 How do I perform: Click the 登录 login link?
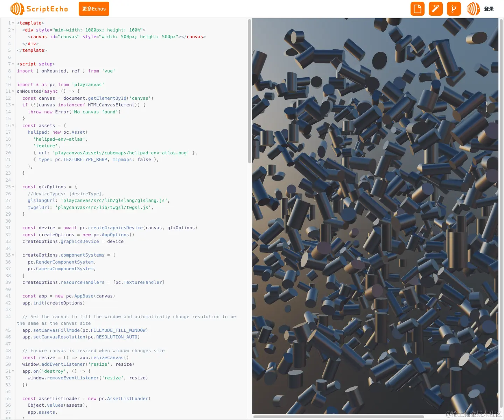pyautogui.click(x=489, y=9)
